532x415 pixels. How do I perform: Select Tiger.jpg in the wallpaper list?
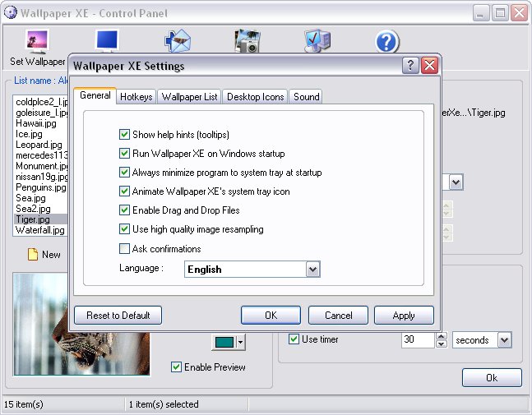tap(40, 219)
